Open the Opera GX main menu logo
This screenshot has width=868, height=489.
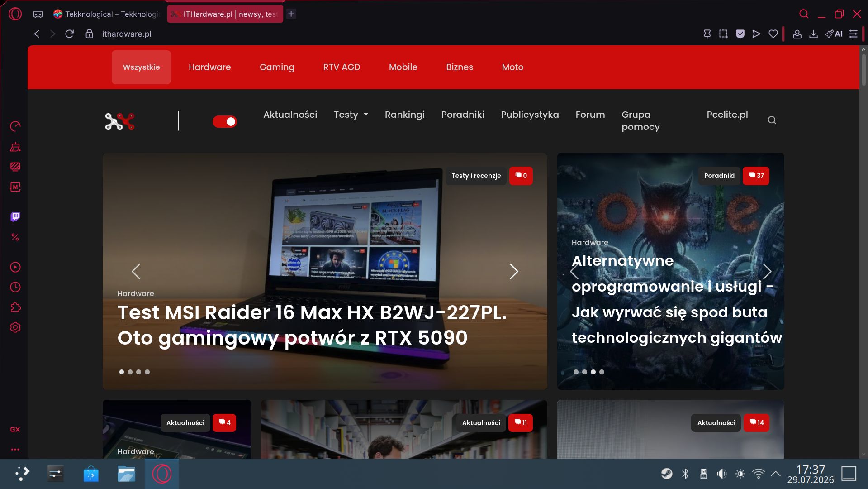[x=15, y=14]
